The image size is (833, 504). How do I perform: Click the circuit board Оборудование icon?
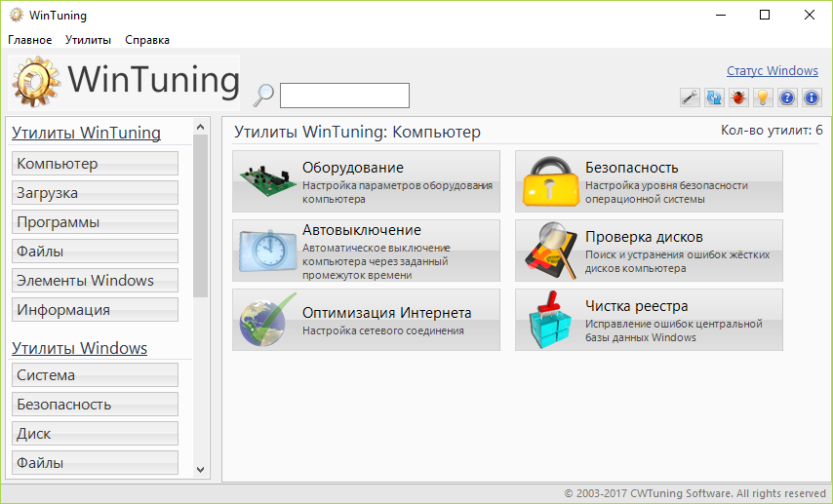click(x=267, y=181)
